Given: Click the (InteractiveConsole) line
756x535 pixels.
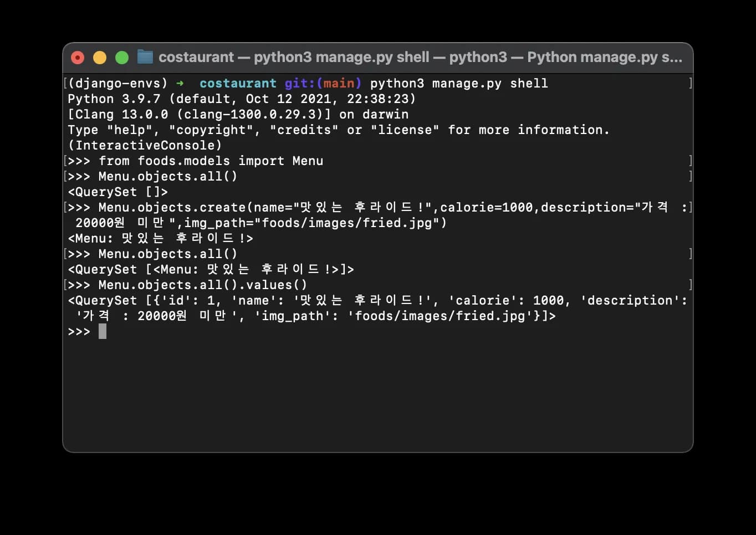Looking at the screenshot, I should coord(145,146).
